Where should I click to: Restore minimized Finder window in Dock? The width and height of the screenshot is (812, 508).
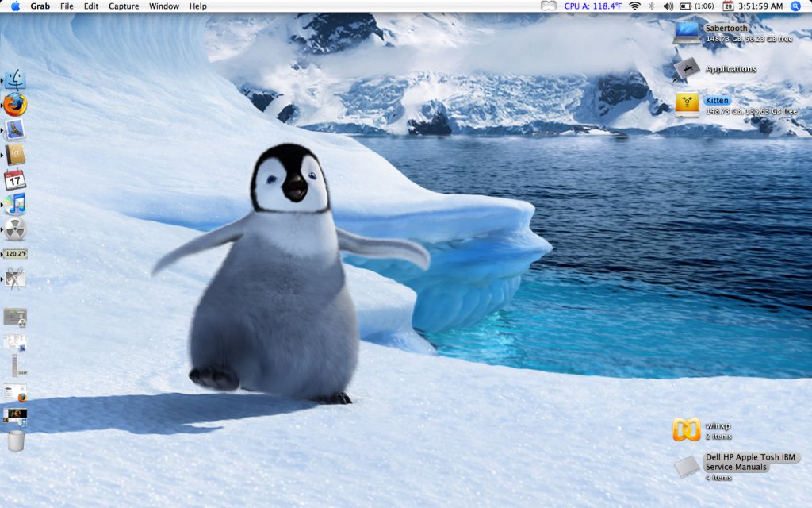pos(15,342)
